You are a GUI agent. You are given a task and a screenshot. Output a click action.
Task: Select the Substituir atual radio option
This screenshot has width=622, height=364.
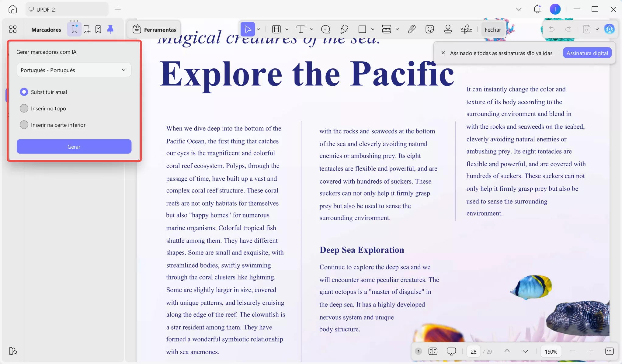(24, 92)
